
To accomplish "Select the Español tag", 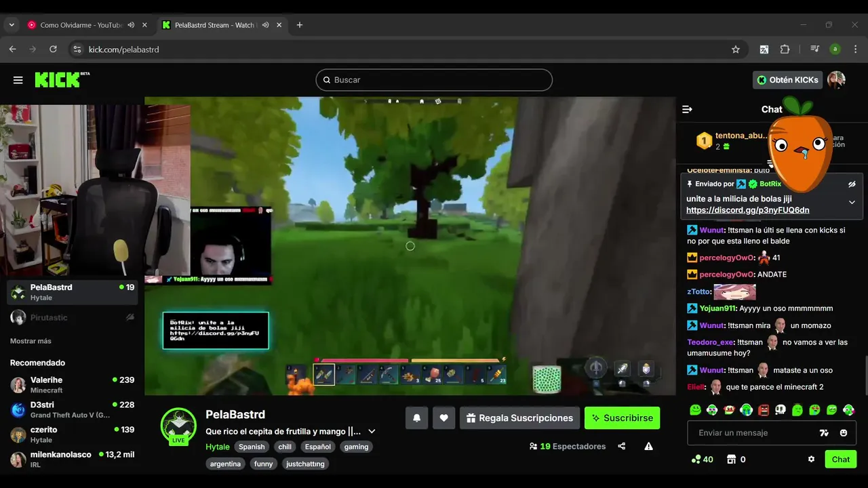I will (317, 447).
